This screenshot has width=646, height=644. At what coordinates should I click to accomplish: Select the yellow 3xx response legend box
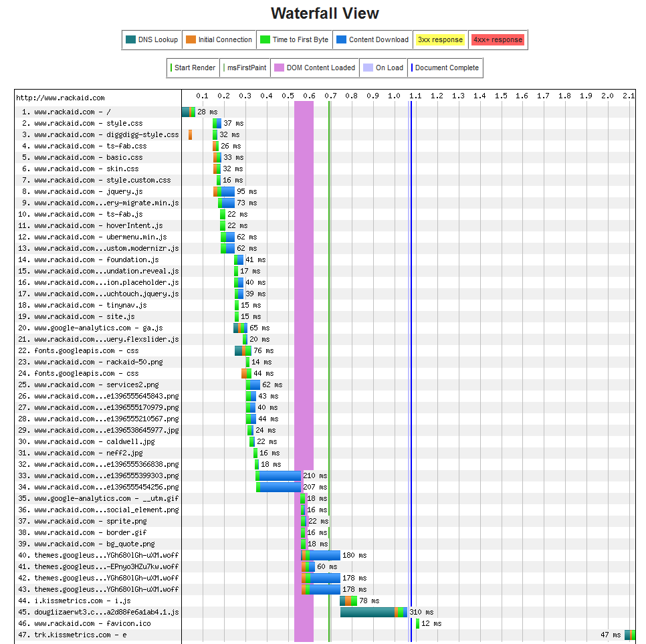point(439,39)
